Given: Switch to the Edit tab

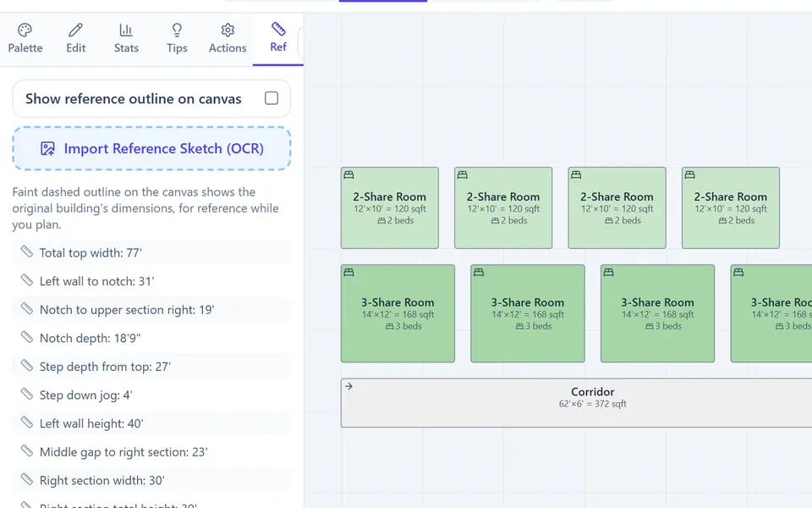Looking at the screenshot, I should point(75,38).
